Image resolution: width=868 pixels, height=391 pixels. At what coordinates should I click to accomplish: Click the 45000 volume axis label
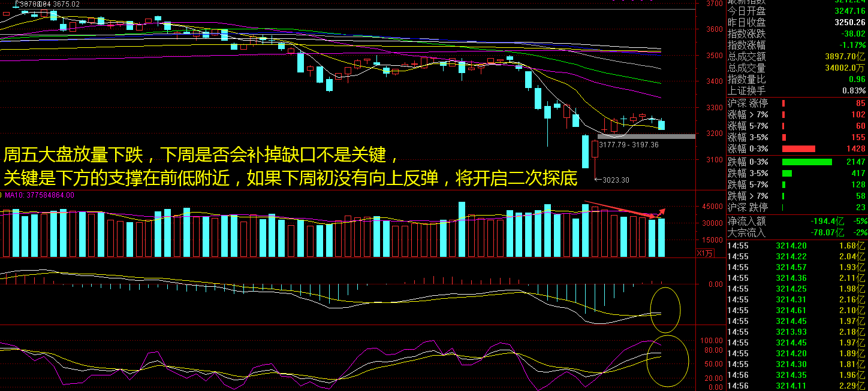point(713,207)
